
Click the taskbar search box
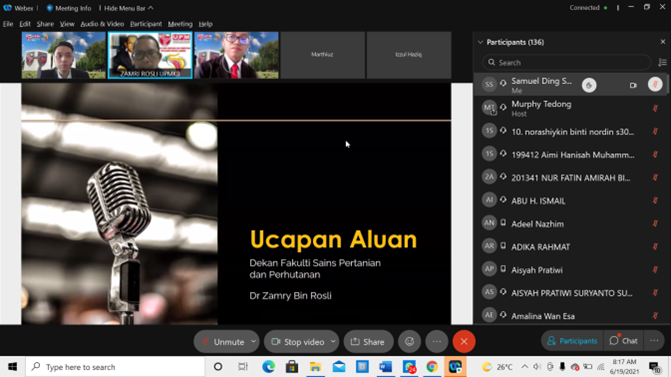115,367
